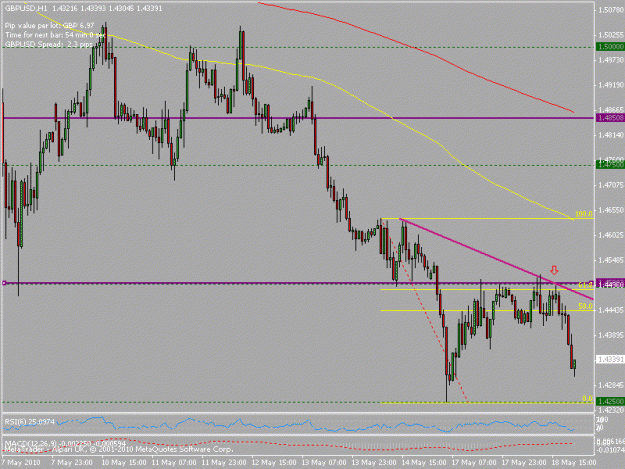Click the '12 May 15:00' time axis label
625x469 pixels.
coord(274,462)
